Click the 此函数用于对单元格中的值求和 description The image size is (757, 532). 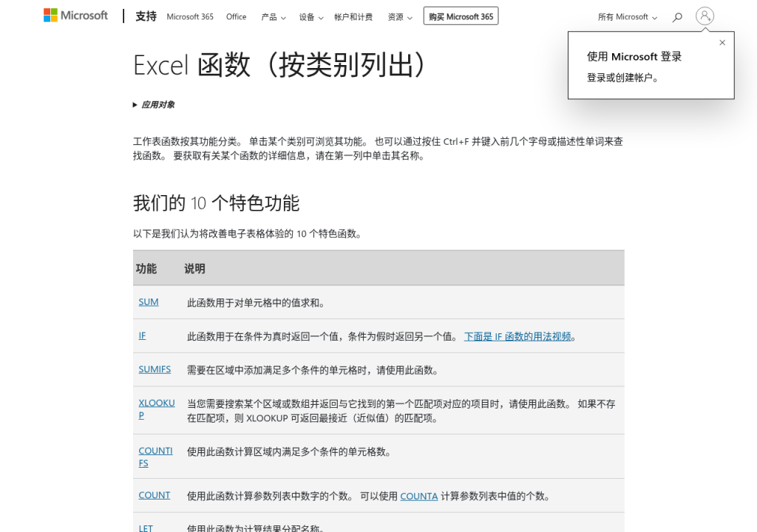256,303
